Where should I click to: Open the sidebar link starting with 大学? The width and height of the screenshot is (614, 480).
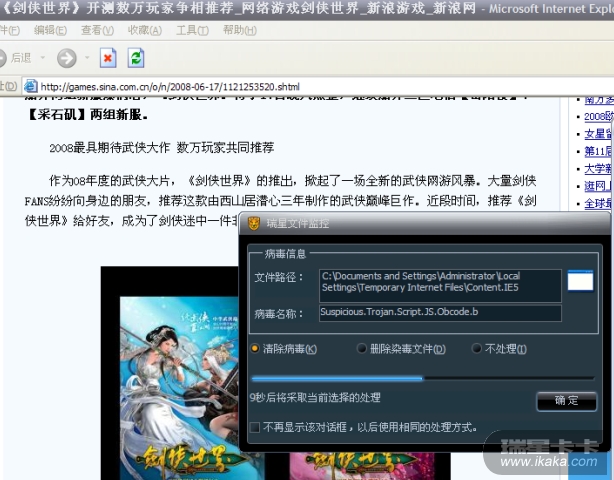pyautogui.click(x=598, y=168)
